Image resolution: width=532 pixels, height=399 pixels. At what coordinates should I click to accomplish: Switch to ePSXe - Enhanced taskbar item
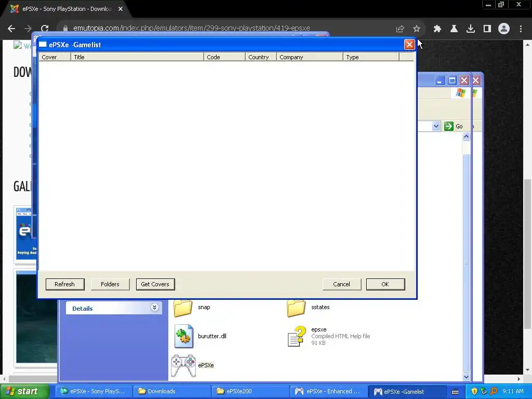(x=328, y=391)
